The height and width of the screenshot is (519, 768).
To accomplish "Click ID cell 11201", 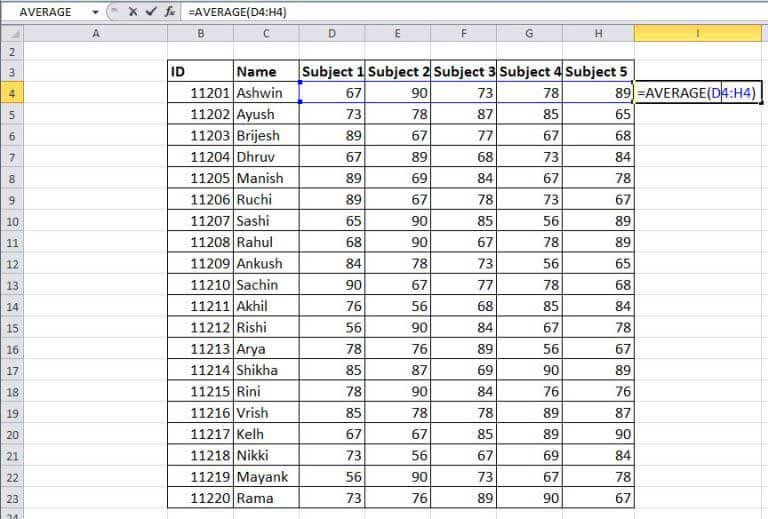I will pyautogui.click(x=200, y=93).
